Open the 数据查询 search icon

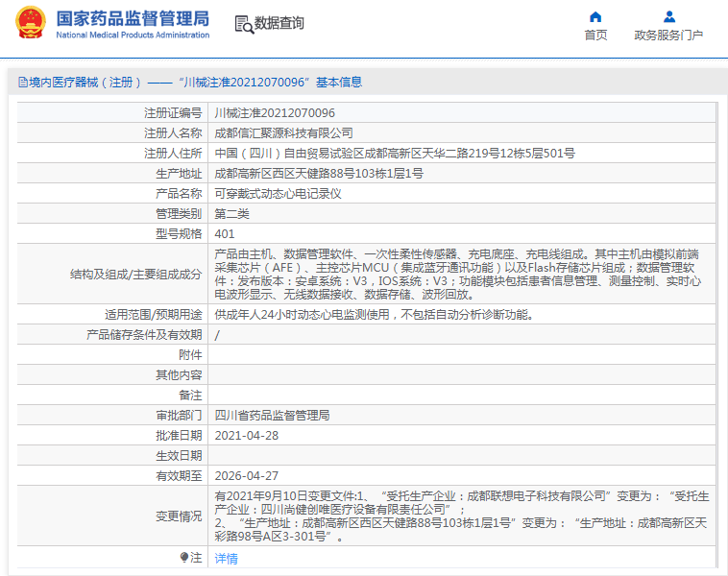pyautogui.click(x=244, y=24)
